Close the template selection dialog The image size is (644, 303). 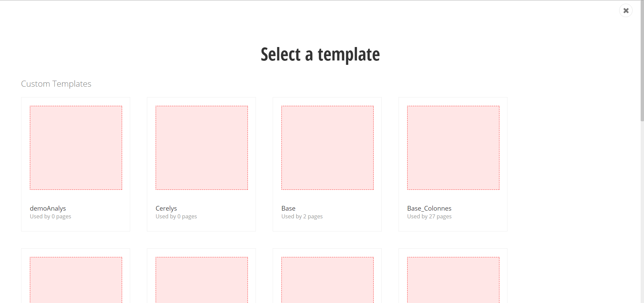[626, 11]
